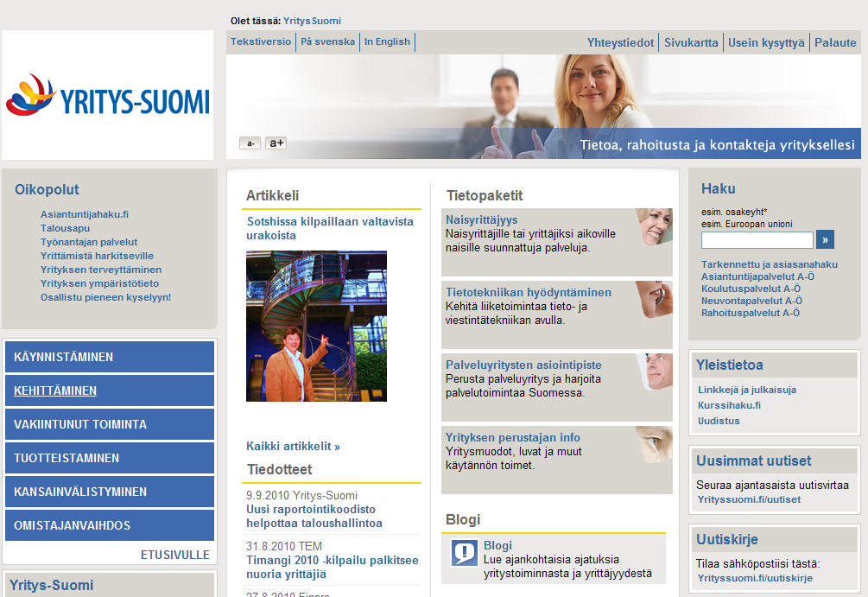Viewport: 868px width, 597px height.
Task: Open Tietotekniikan hyödyntäminen title link
Action: pos(528,292)
